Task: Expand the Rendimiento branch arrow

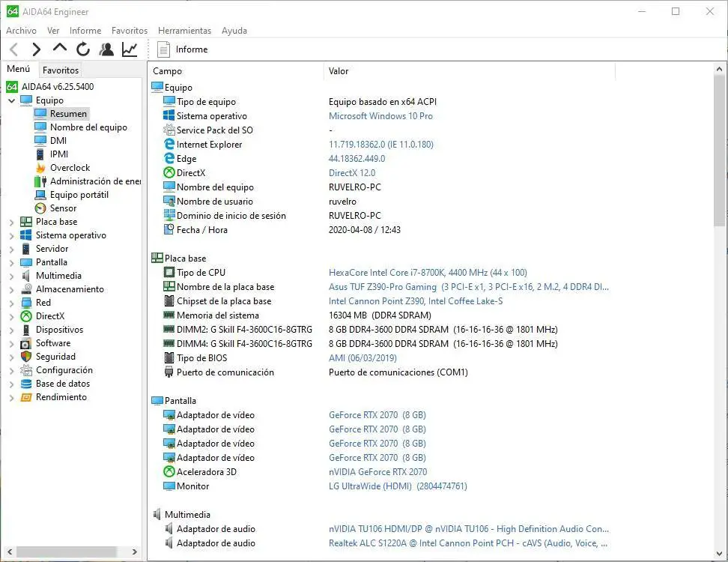Action: coord(11,397)
